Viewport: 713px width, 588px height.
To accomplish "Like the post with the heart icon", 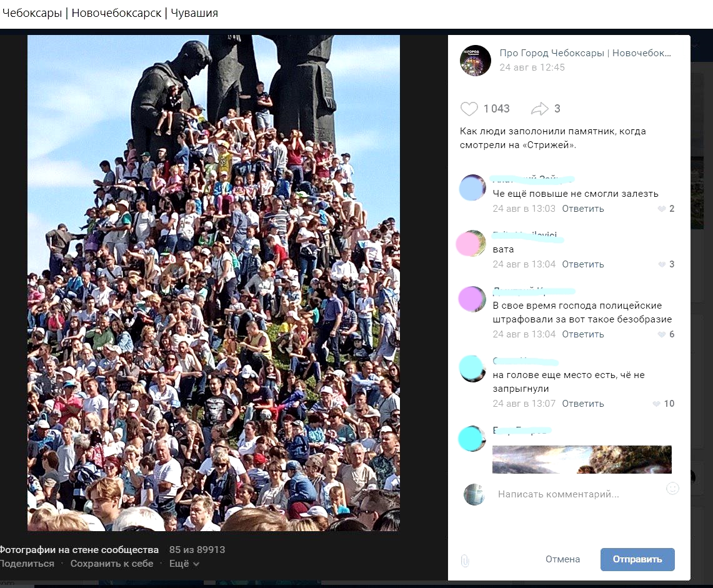I will (469, 109).
